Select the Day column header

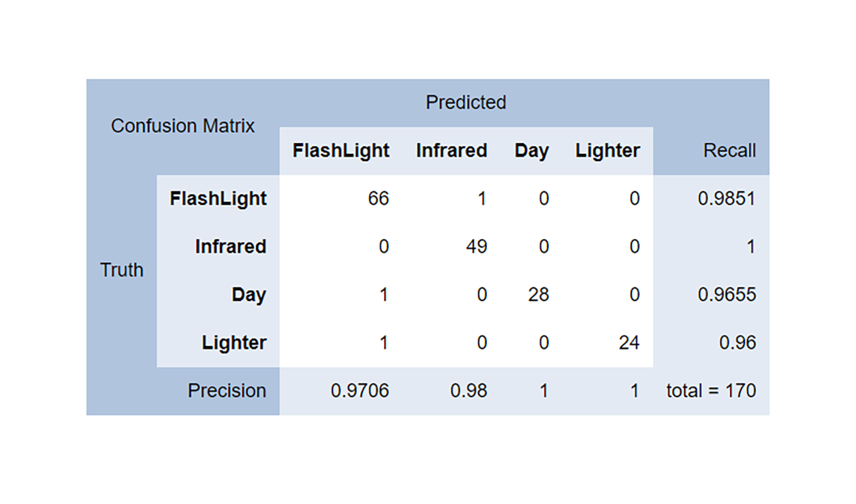531,151
